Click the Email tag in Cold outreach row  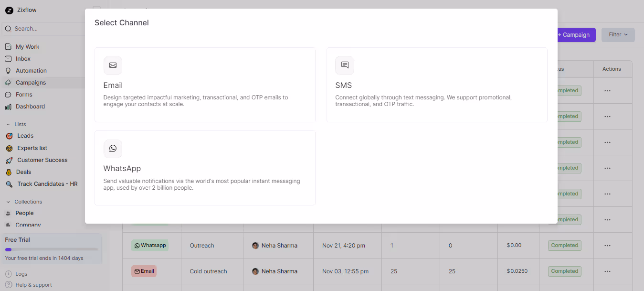click(x=144, y=271)
